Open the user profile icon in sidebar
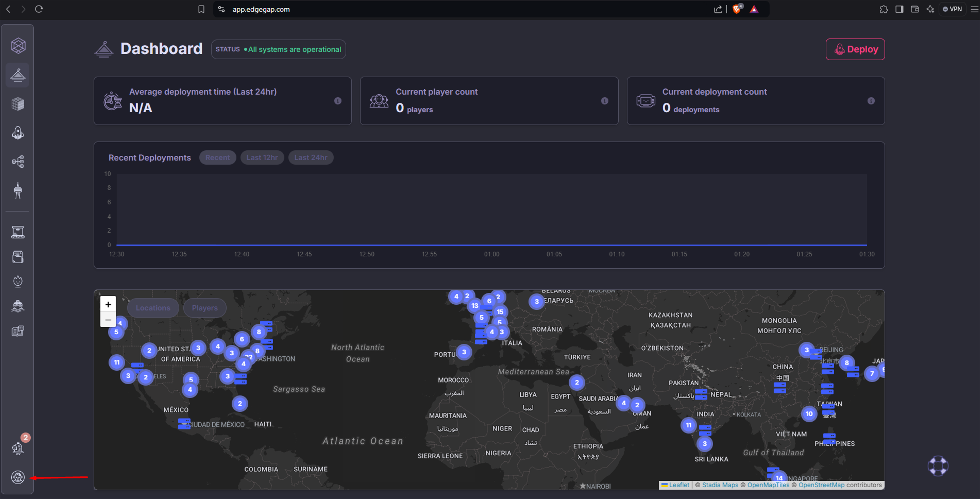 (x=18, y=477)
